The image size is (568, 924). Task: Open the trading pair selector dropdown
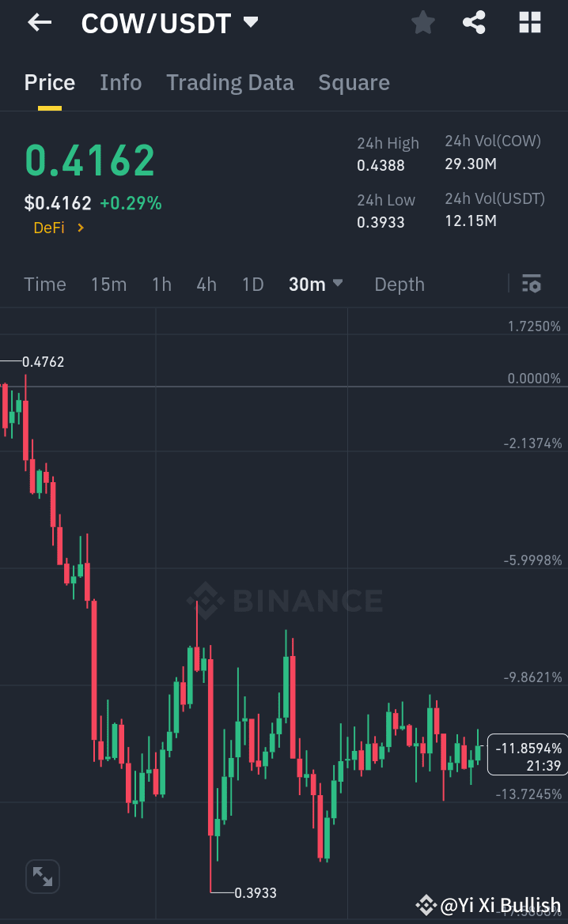[x=250, y=22]
